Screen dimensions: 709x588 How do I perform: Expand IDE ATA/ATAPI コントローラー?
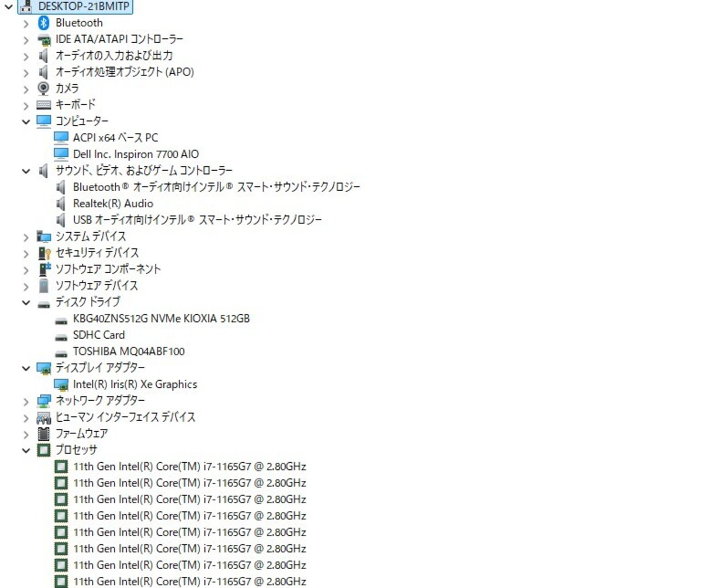pyautogui.click(x=25, y=40)
